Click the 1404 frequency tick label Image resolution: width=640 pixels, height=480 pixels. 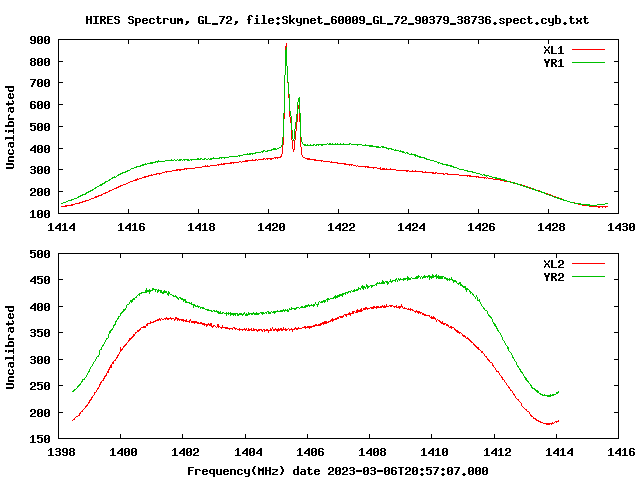pyautogui.click(x=248, y=452)
